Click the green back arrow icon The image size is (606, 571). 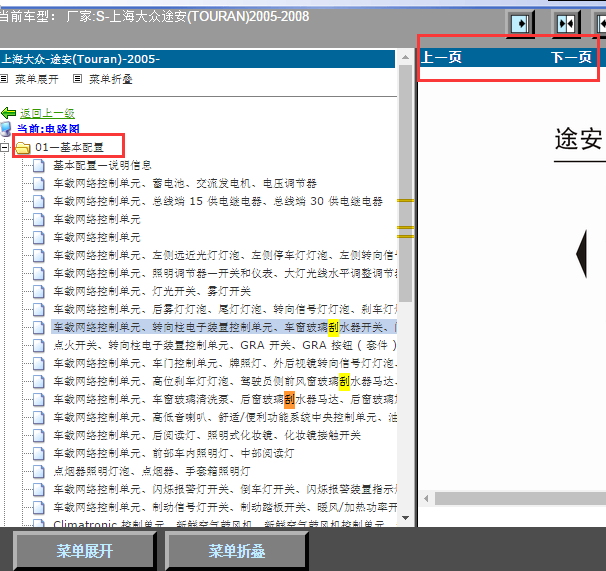pos(9,113)
